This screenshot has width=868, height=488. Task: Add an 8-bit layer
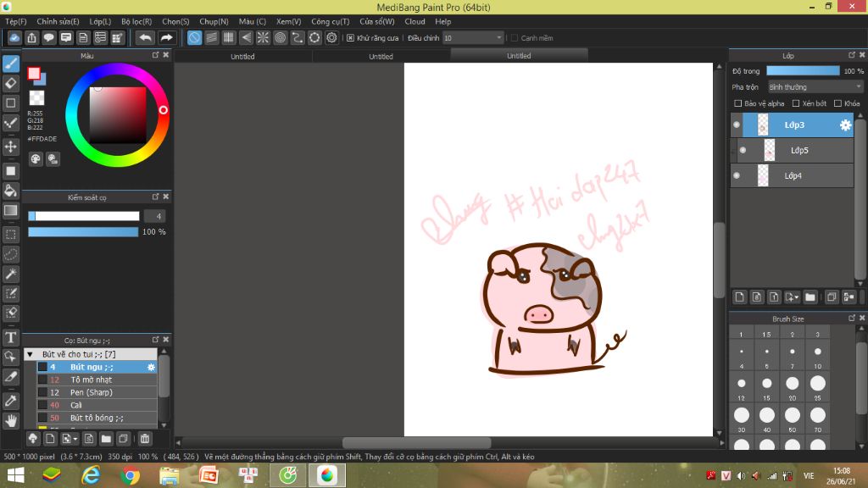[x=757, y=297]
